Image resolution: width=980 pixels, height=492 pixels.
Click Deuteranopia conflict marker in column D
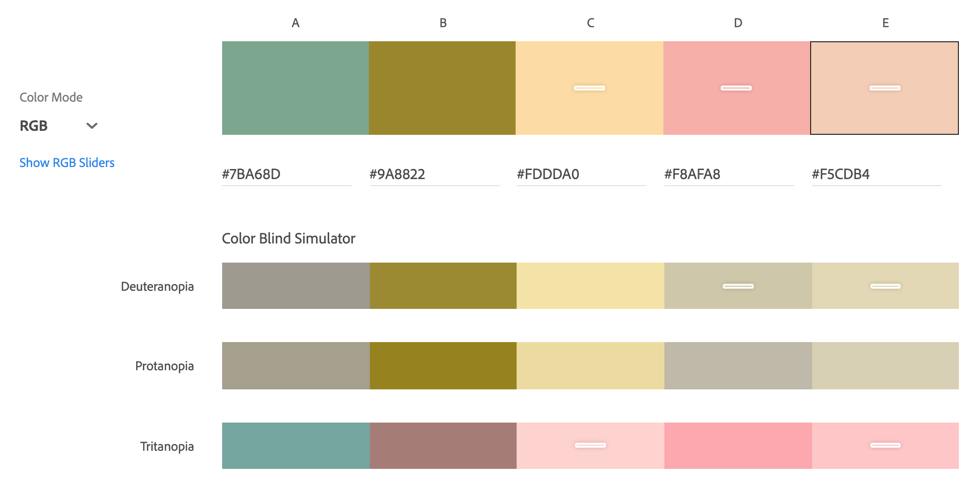click(738, 286)
